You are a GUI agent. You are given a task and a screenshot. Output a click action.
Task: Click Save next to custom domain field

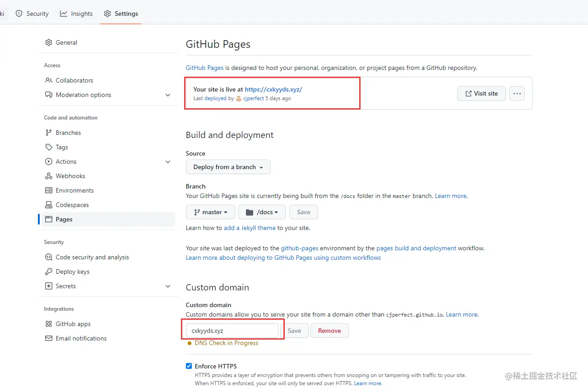294,331
